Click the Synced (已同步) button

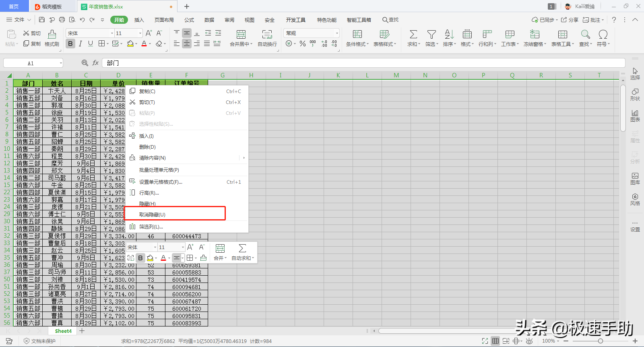[545, 20]
